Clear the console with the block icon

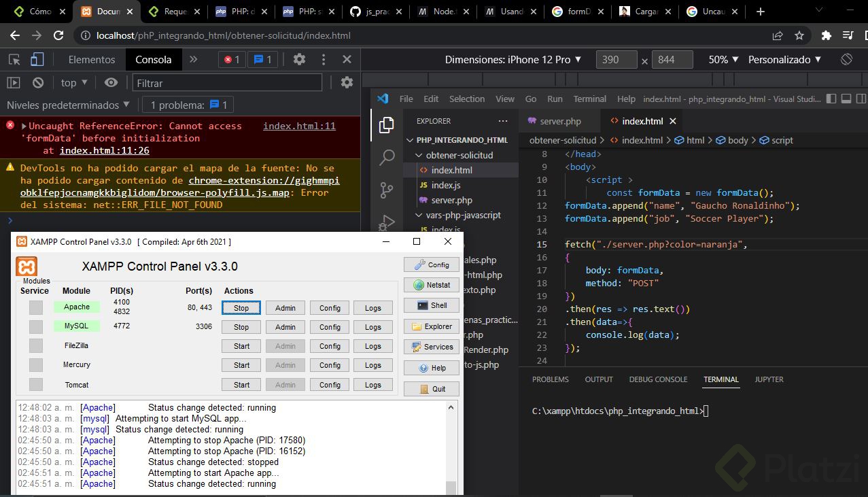(x=38, y=83)
